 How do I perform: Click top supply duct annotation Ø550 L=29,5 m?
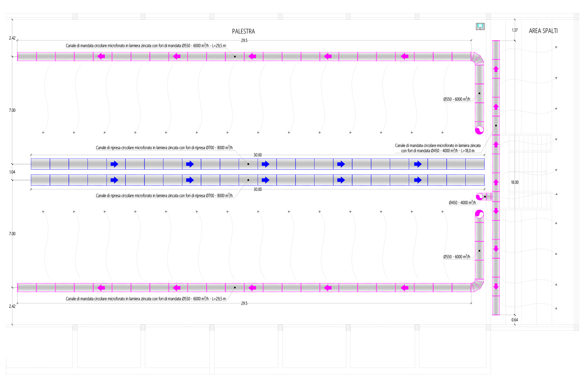(x=146, y=46)
